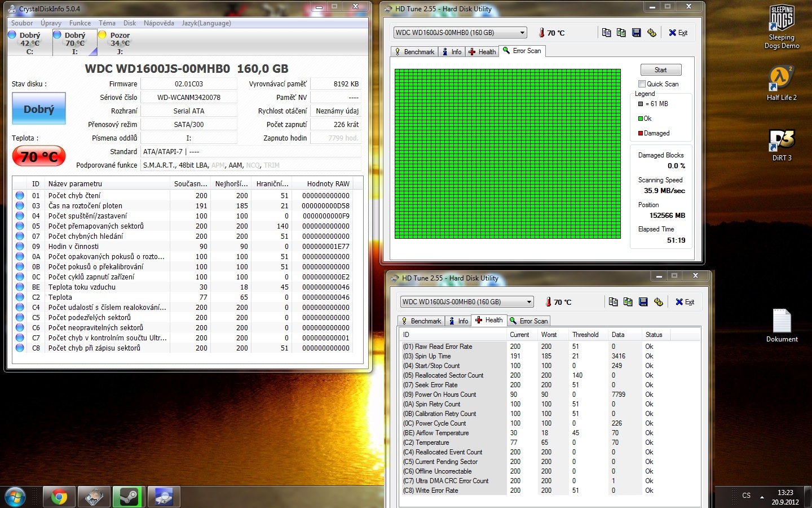
Task: Open the Disk menu in CrystalDiskInfo
Action: pyautogui.click(x=130, y=23)
